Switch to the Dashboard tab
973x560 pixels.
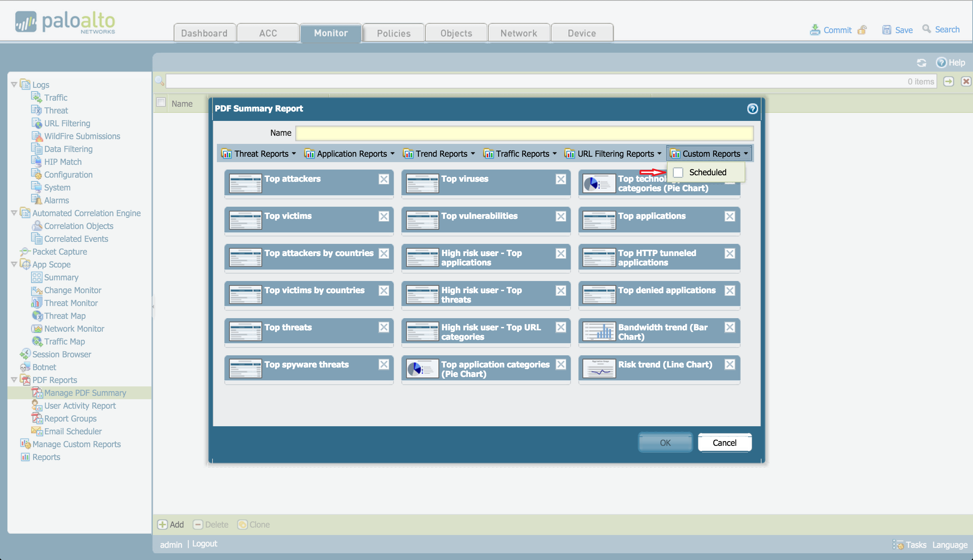coord(204,33)
